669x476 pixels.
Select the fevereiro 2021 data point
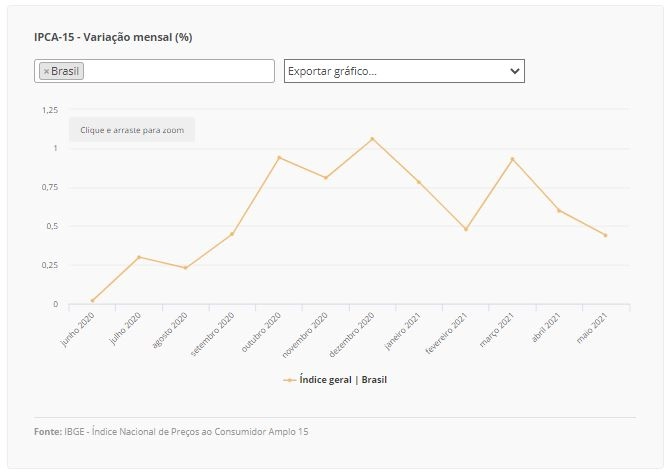466,229
